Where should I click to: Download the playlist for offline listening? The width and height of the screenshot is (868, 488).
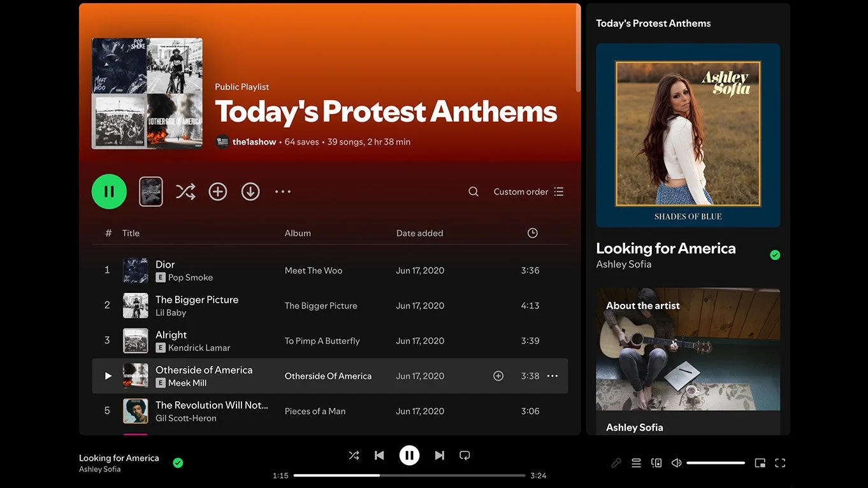[x=250, y=192]
